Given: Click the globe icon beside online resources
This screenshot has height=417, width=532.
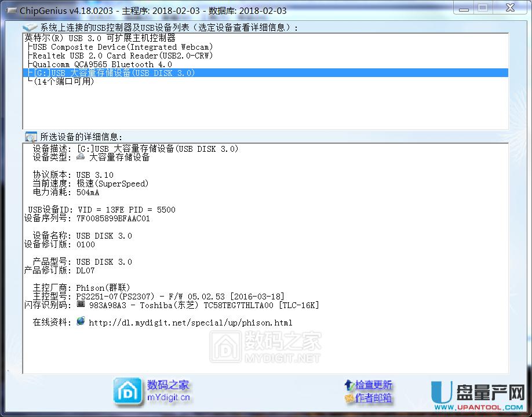Looking at the screenshot, I should click(81, 321).
